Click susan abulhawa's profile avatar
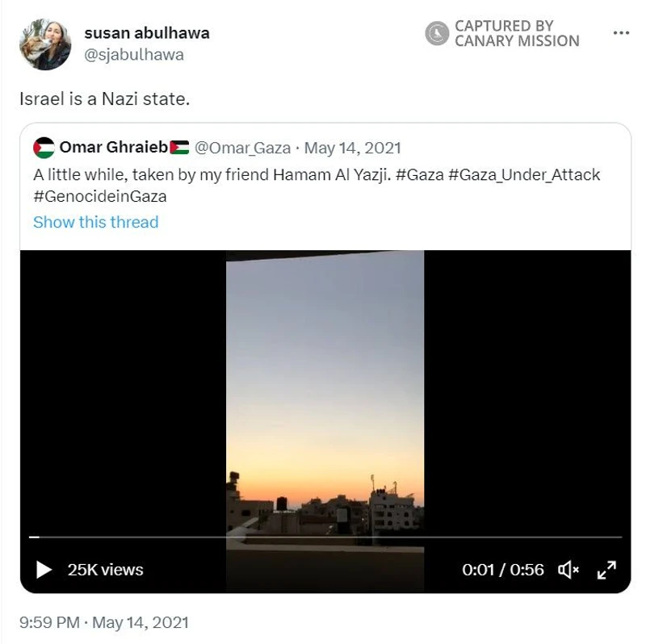This screenshot has height=644, width=646. coord(45,44)
